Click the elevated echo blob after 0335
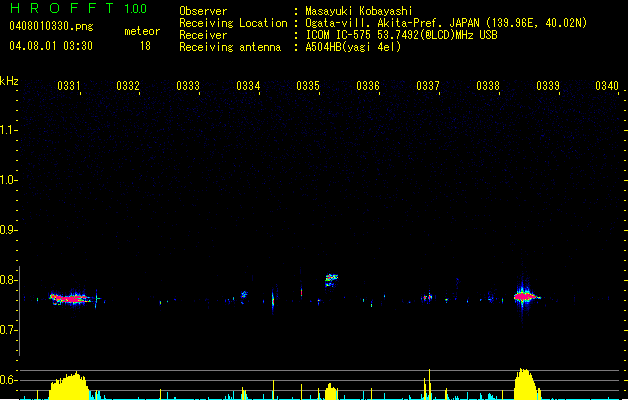 click(331, 280)
